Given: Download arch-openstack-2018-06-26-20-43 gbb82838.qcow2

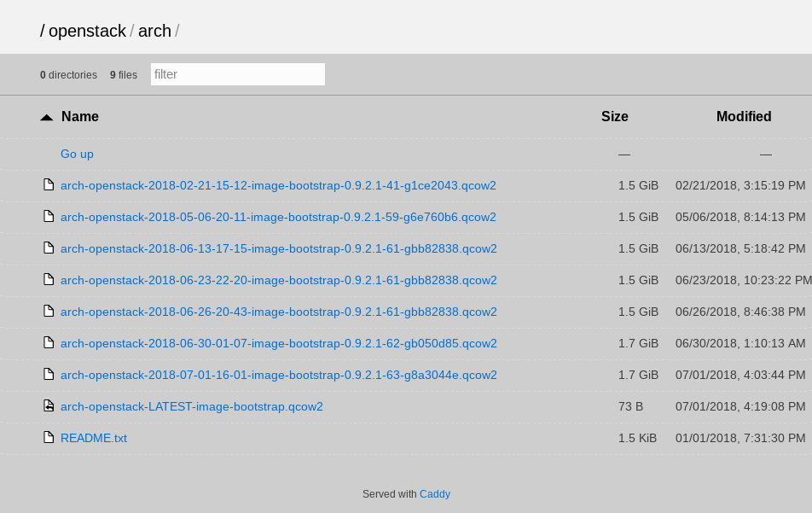Looking at the screenshot, I should 279,312.
